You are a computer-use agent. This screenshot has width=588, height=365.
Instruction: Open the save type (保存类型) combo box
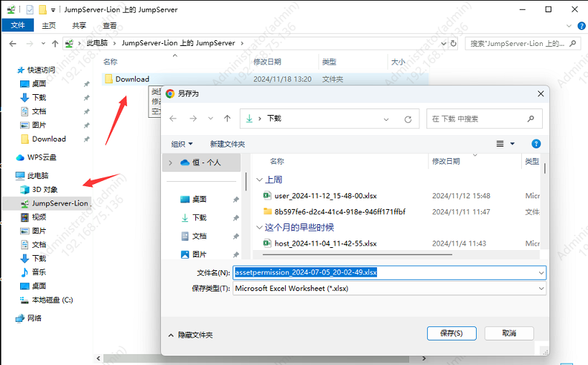389,288
